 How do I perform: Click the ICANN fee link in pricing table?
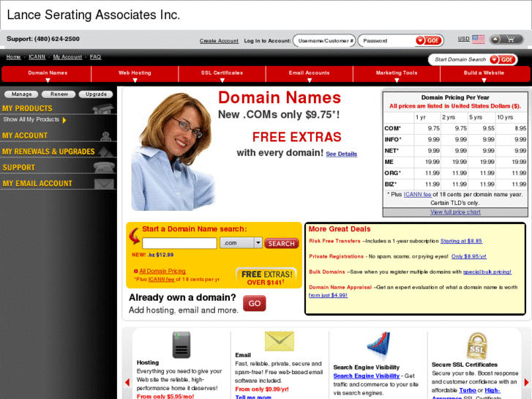tap(417, 194)
